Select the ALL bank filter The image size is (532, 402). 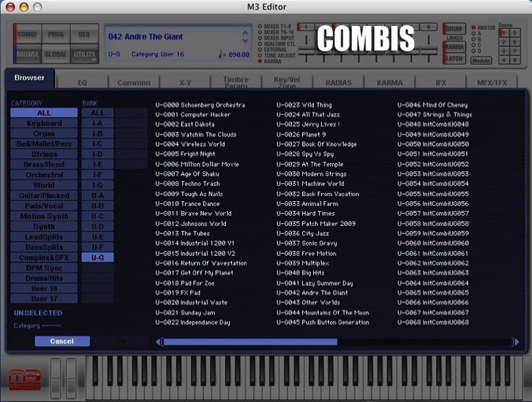(98, 113)
